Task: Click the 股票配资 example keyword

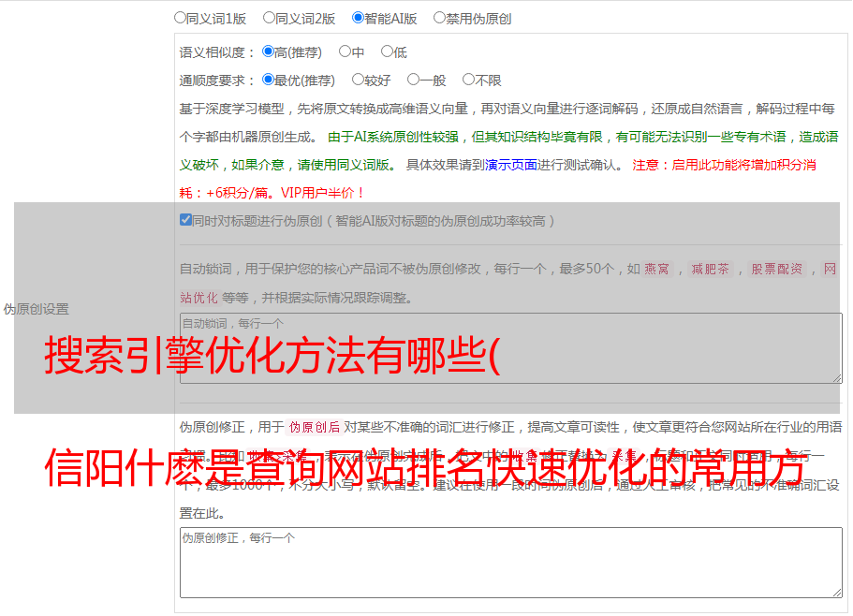Action: tap(777, 269)
